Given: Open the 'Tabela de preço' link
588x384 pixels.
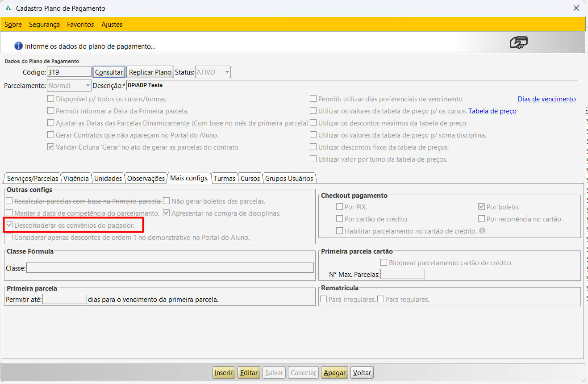Looking at the screenshot, I should 492,111.
